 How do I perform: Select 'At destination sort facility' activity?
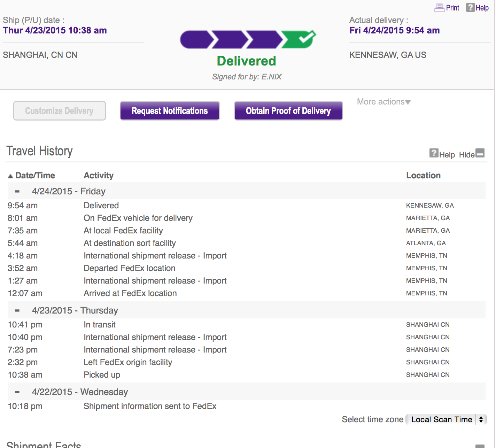130,243
